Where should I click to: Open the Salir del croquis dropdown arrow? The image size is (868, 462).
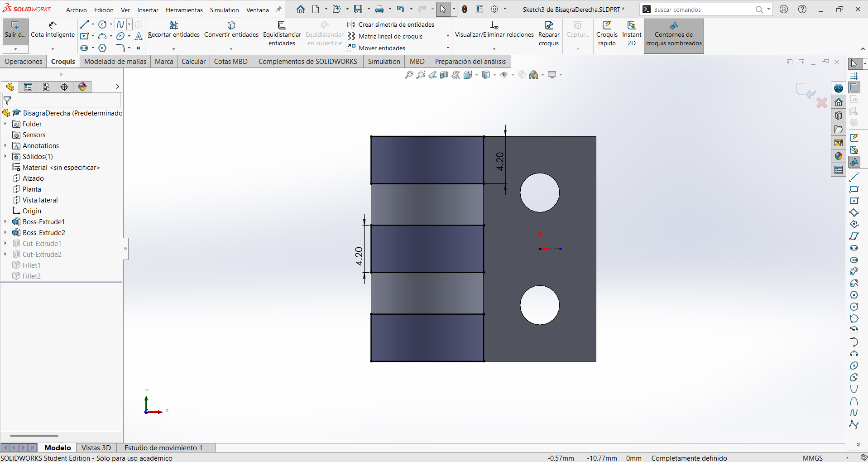pos(15,48)
